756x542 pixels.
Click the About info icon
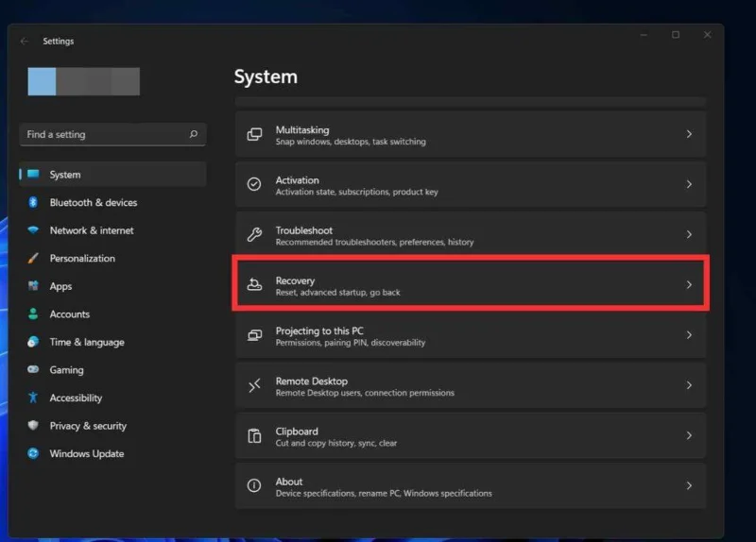(254, 485)
